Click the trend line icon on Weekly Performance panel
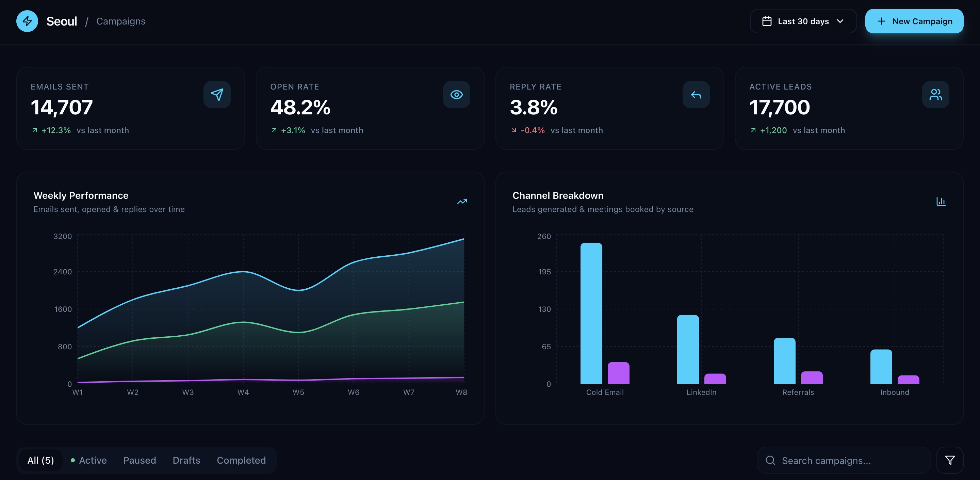The width and height of the screenshot is (980, 480). click(x=461, y=202)
